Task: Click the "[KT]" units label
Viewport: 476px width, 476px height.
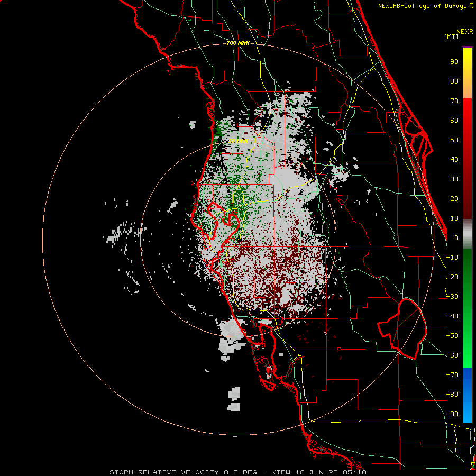Action: coord(451,36)
